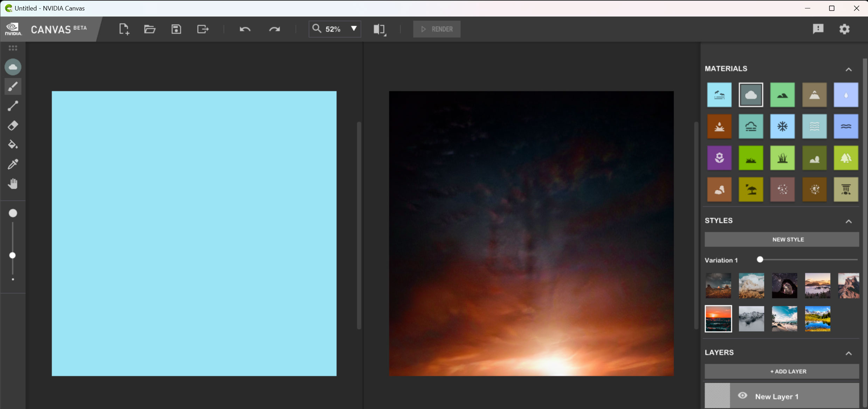Open the Settings gear
The height and width of the screenshot is (409, 868).
[844, 29]
